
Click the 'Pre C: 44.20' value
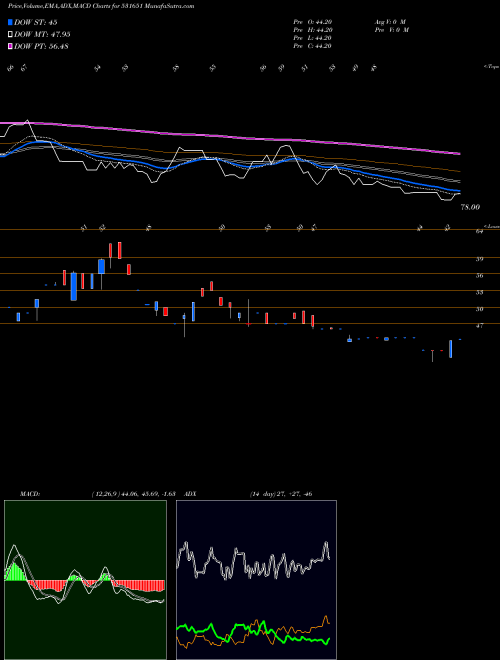pyautogui.click(x=313, y=46)
